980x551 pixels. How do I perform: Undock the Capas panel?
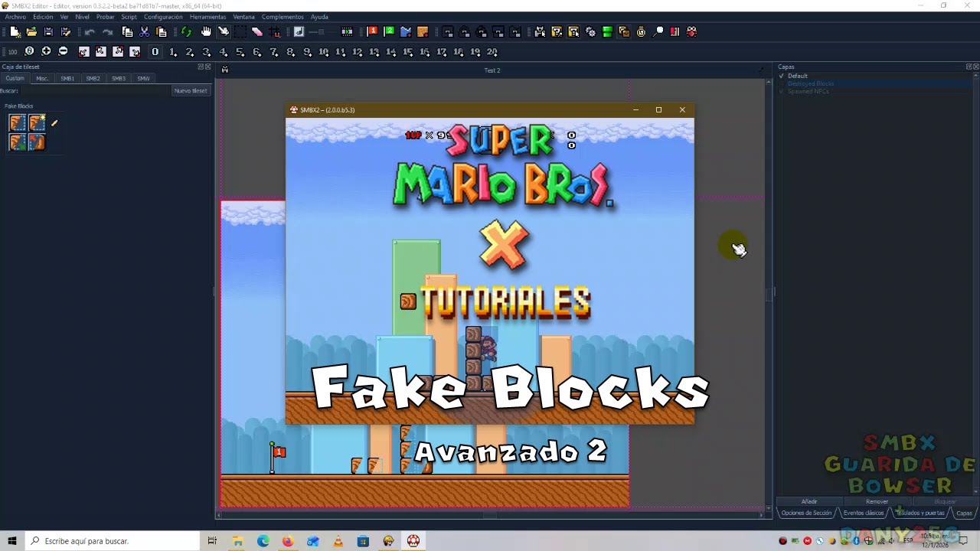969,67
